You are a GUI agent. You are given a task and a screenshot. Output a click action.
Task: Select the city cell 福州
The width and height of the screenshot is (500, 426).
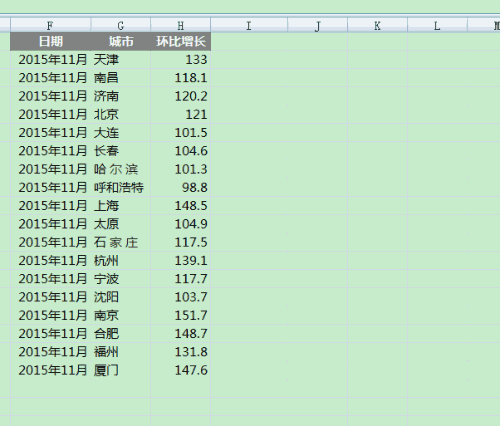tap(120, 352)
